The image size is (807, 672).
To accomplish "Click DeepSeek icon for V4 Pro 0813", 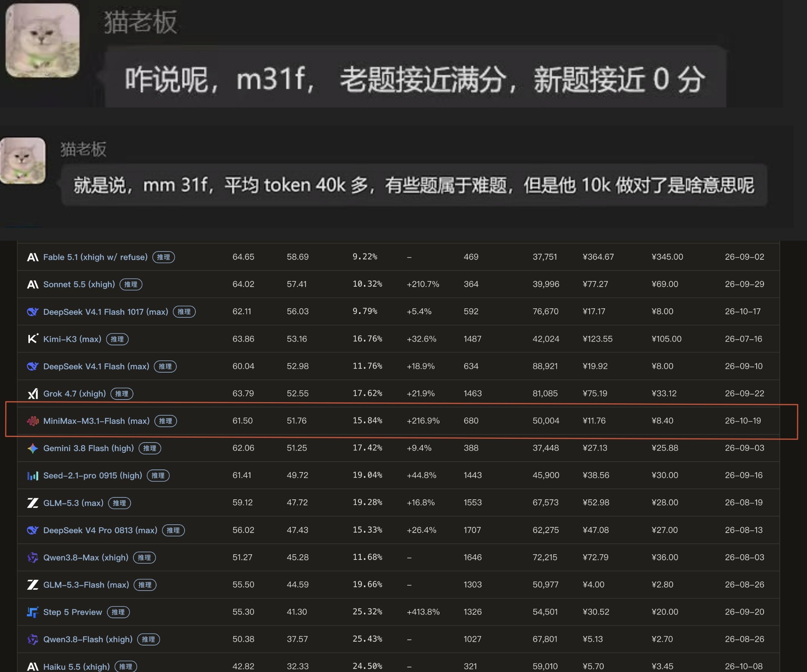I will click(33, 530).
